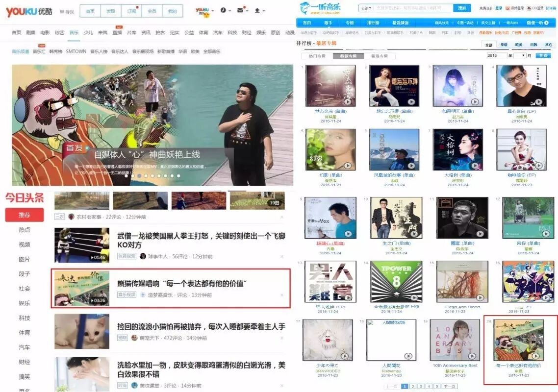Click the Youku 订阅 top tab

point(131,11)
